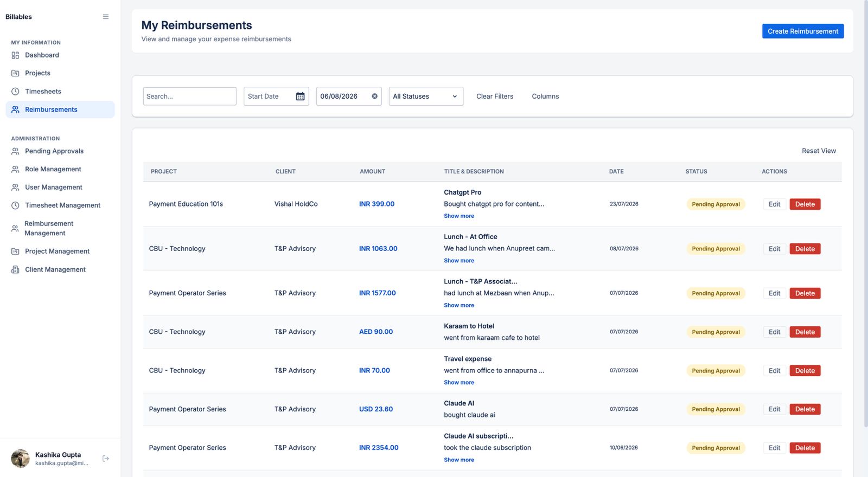Show more of Travel expense description
The width and height of the screenshot is (868, 477).
coord(459,383)
